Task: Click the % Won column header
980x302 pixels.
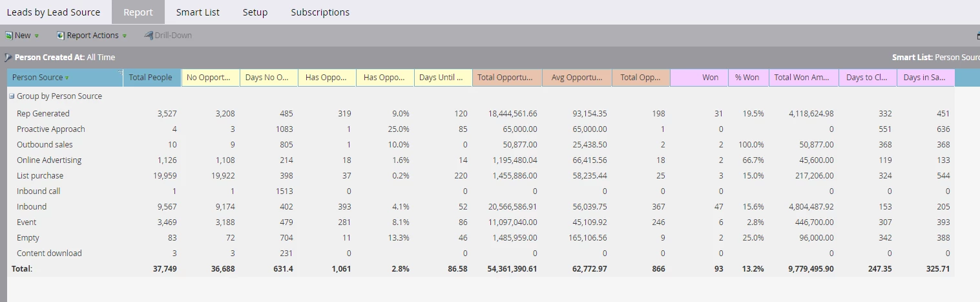Action: [748, 78]
